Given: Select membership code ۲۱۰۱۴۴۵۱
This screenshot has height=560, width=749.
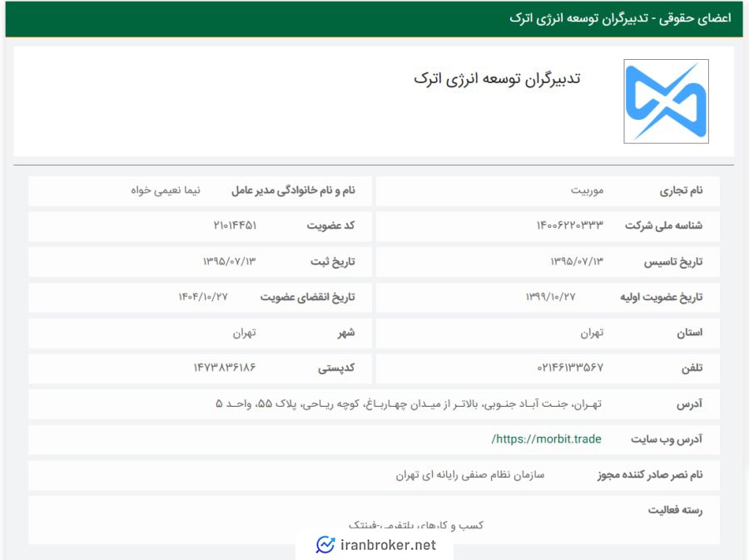Looking at the screenshot, I should (x=235, y=225).
